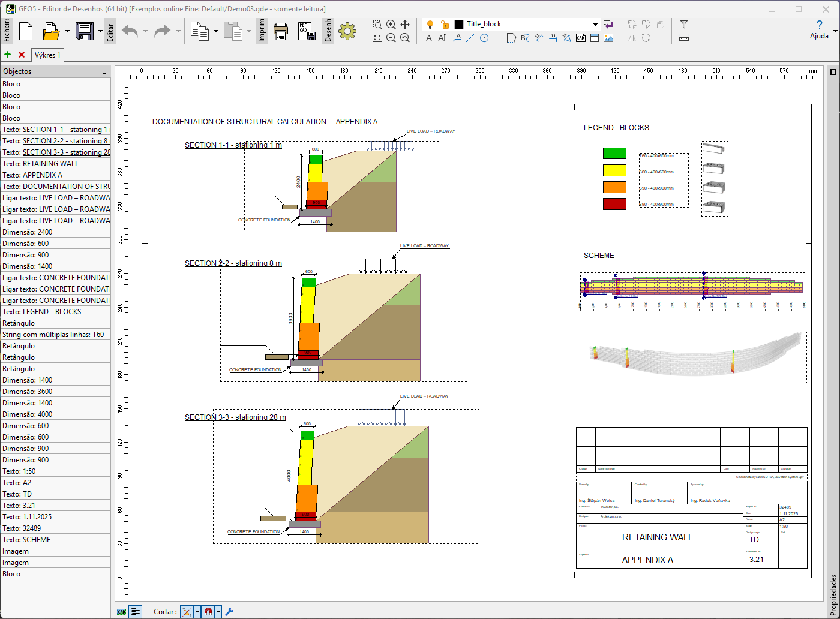Image resolution: width=840 pixels, height=619 pixels.
Task: Expand the open file dropdown arrow
Action: click(67, 31)
